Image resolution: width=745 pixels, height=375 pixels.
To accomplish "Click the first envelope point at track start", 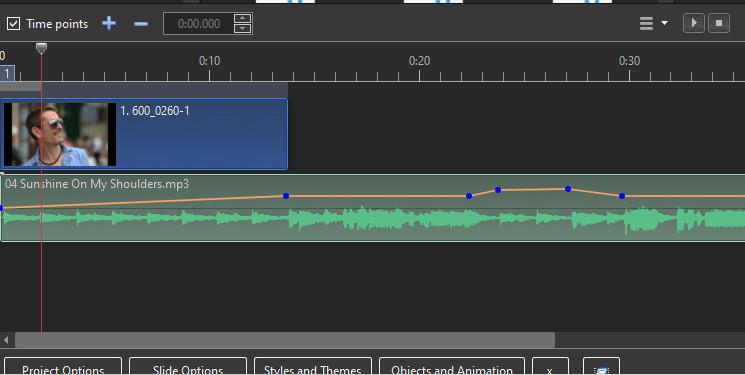I will point(1,208).
